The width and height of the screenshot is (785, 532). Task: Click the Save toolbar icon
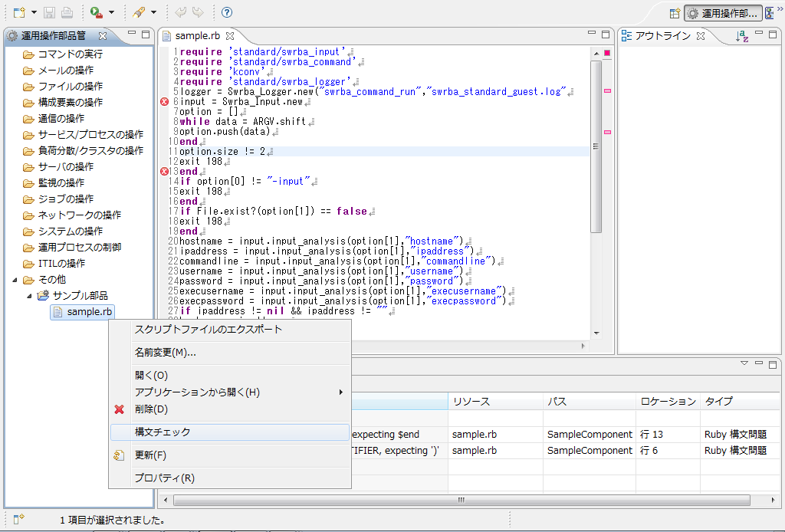coord(49,12)
